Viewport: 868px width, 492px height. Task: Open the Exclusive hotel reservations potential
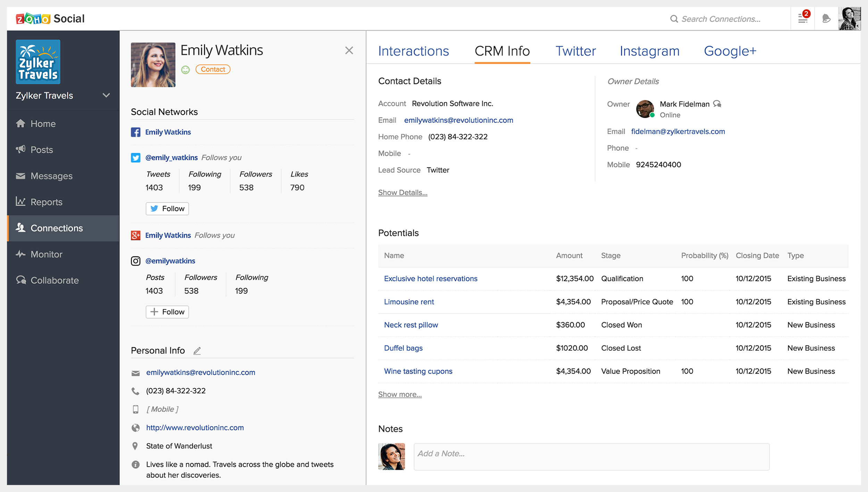[431, 279]
